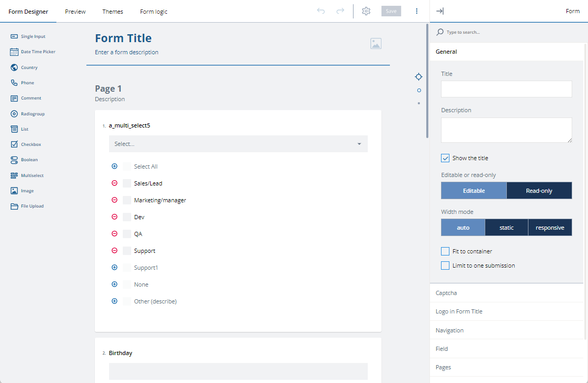Click the undo arrow

321,11
